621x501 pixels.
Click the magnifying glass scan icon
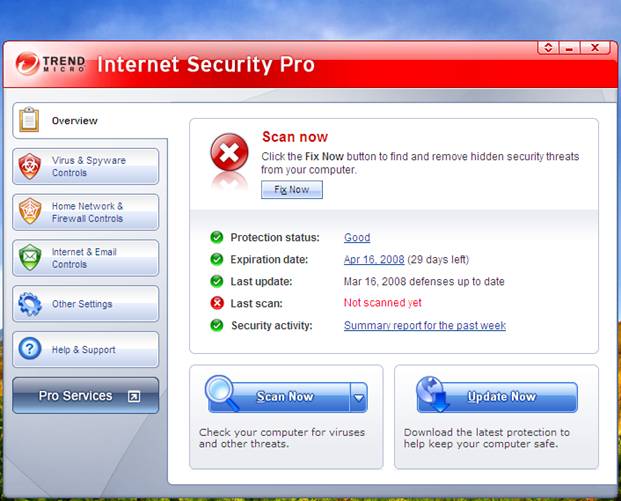222,392
